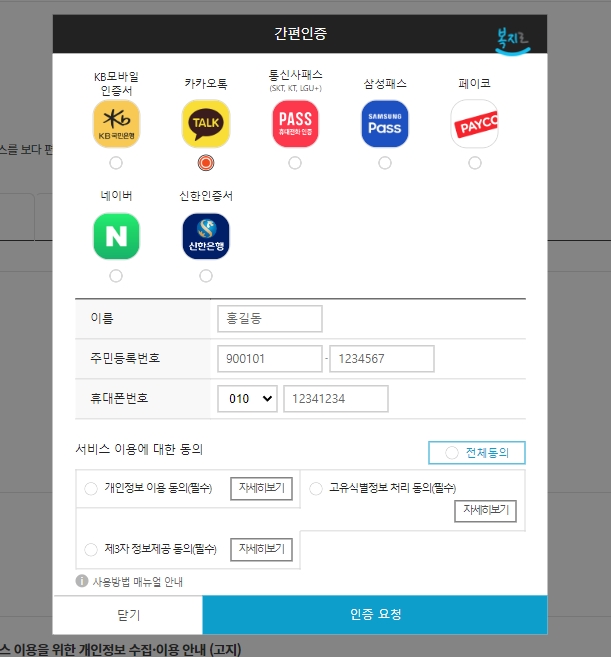The width and height of the screenshot is (611, 657).
Task: Click the 페이코 label text
Action: click(474, 83)
